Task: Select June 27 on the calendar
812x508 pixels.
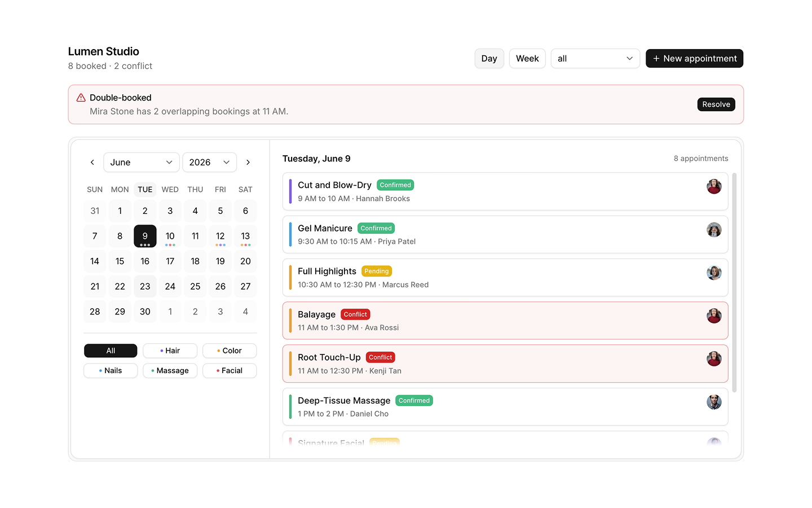Action: tap(245, 286)
